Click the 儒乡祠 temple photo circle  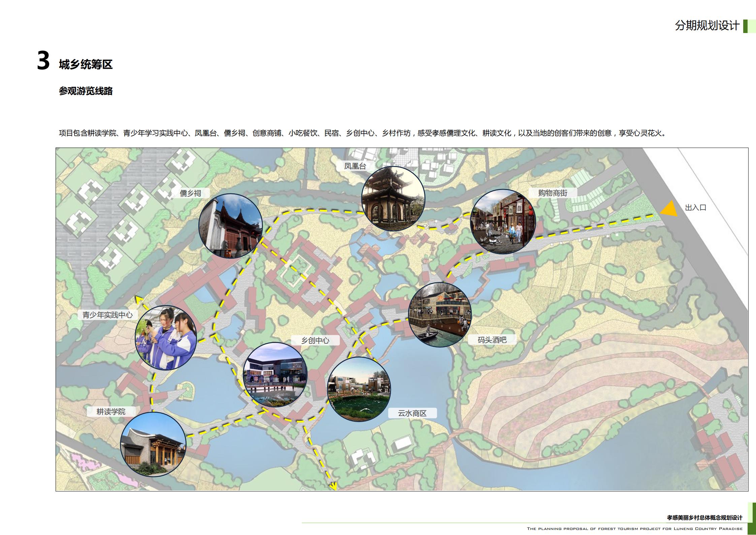coord(231,226)
